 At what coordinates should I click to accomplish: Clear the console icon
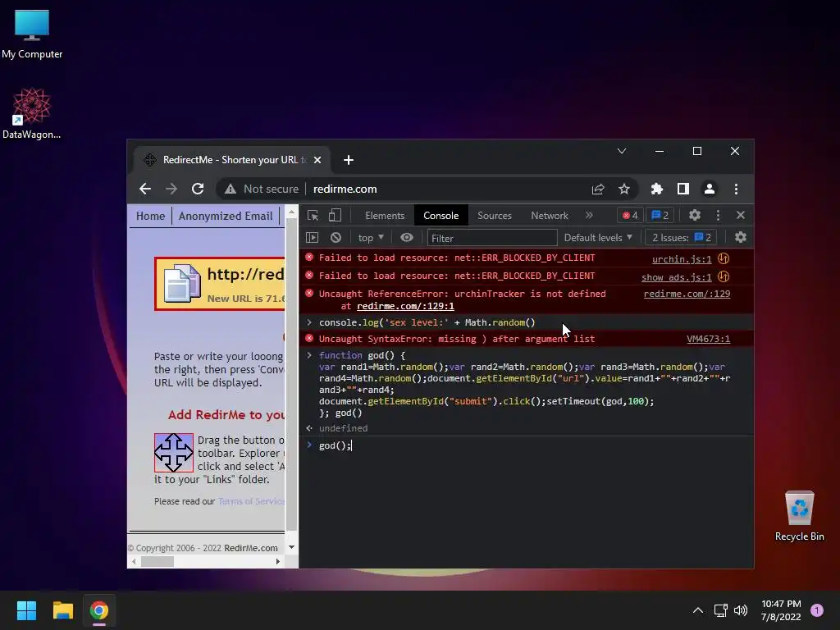click(x=336, y=237)
